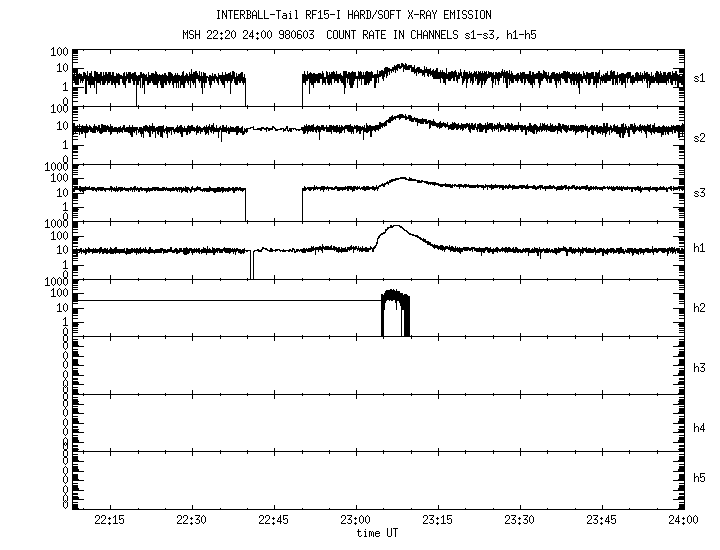Click the peak of the h1 curve
This screenshot has width=720, height=550.
[x=395, y=227]
